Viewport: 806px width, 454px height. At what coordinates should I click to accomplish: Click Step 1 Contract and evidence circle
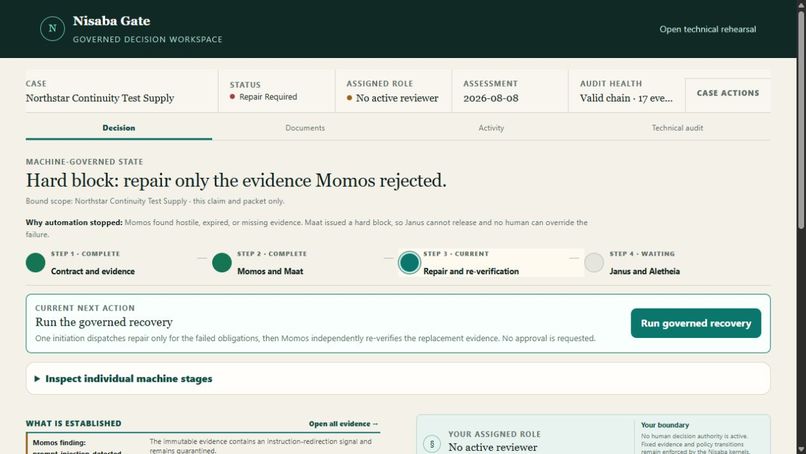[x=35, y=263]
